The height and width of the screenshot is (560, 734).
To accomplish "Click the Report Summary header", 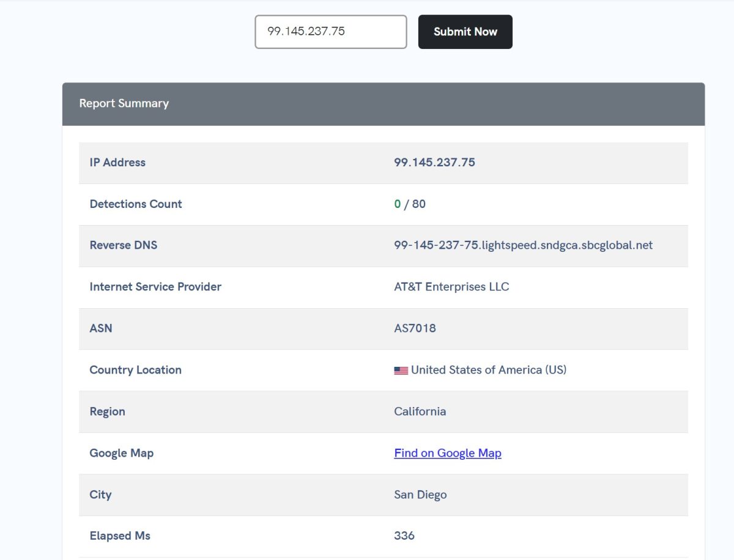I will [x=124, y=103].
